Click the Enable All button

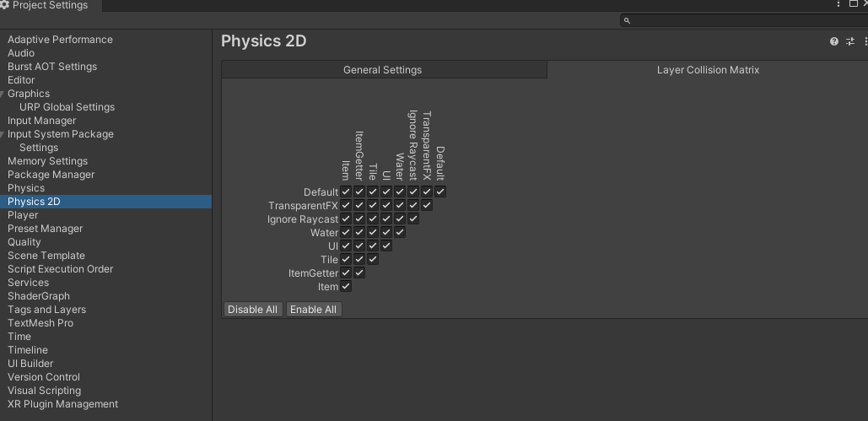point(313,310)
